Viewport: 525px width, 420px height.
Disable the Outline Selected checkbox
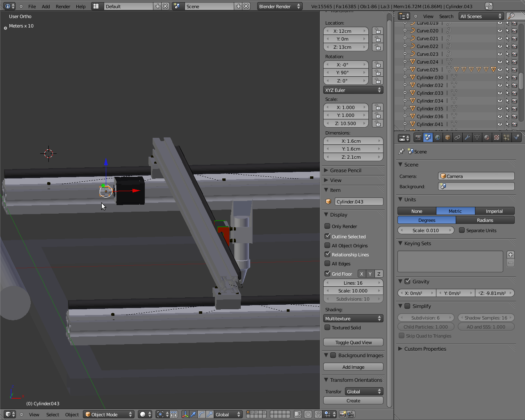327,236
